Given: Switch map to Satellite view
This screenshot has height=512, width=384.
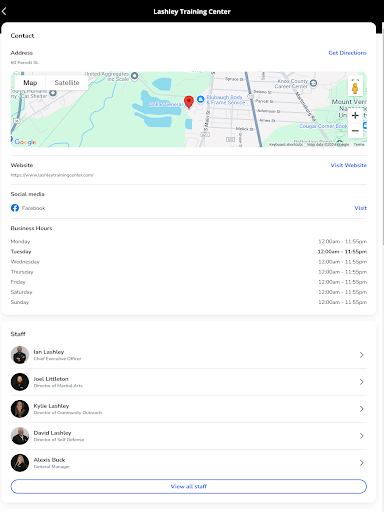Looking at the screenshot, I should point(67,83).
